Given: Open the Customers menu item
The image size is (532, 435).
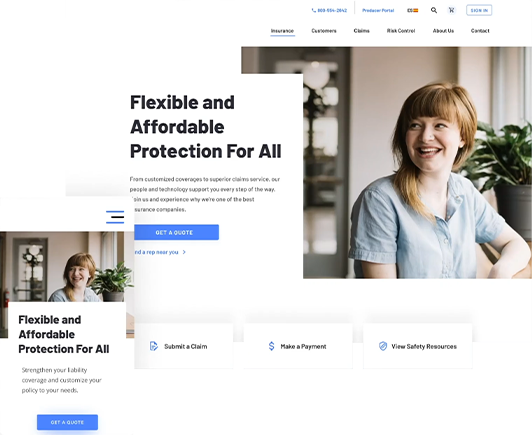Looking at the screenshot, I should click(x=324, y=31).
